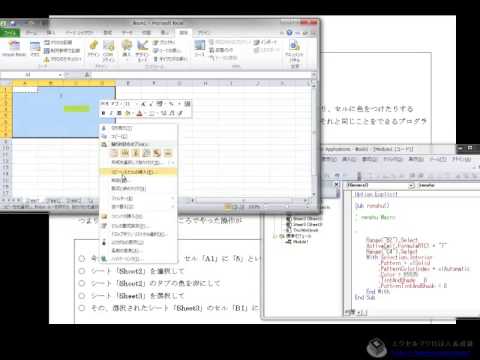480x360 pixels.
Task: Choose Insert Copied Cells (コピーしたセルの挿入)
Action: click(x=138, y=172)
